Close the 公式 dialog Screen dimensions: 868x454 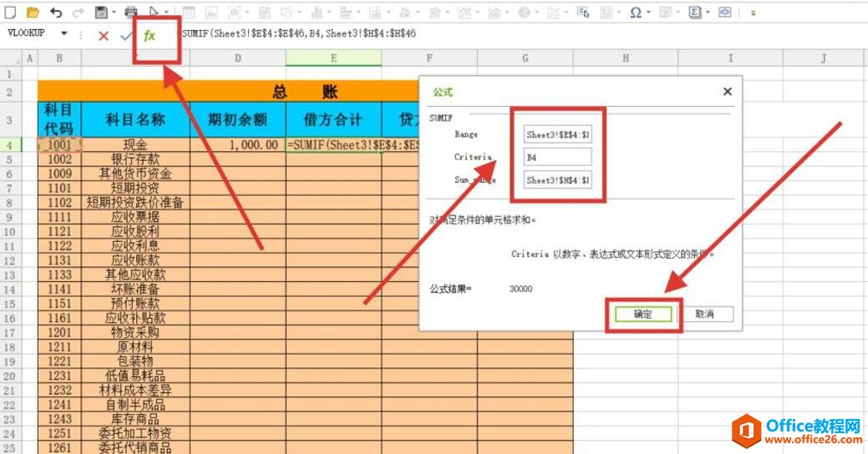(728, 91)
